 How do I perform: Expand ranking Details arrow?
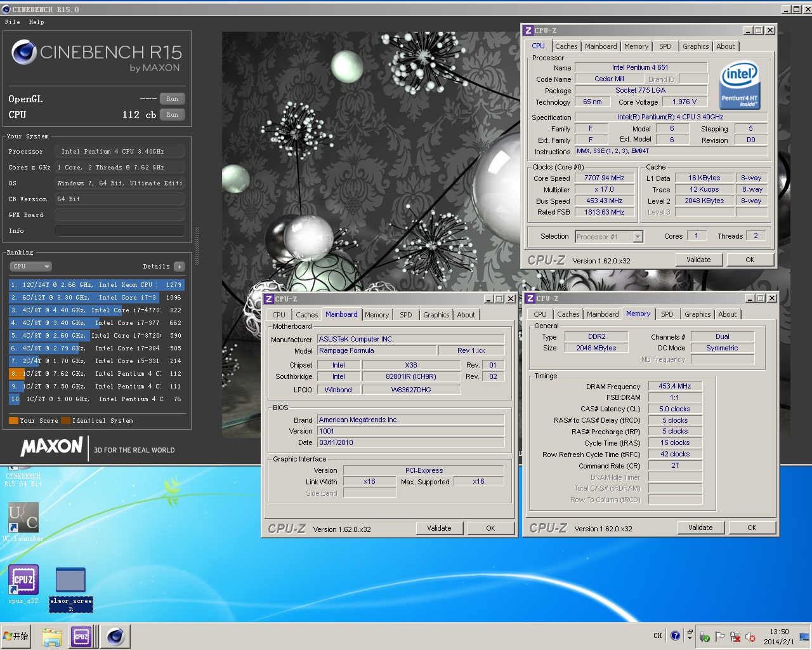180,267
